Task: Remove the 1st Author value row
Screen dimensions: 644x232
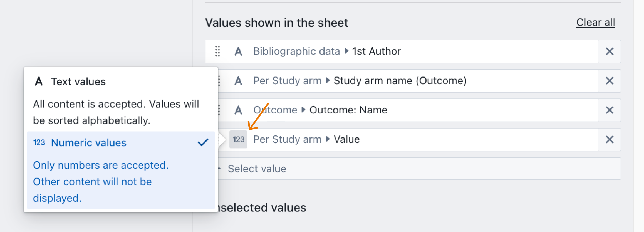Action: pyautogui.click(x=609, y=51)
